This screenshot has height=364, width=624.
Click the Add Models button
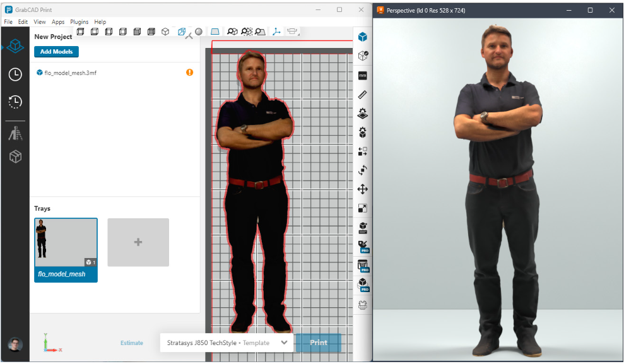[x=56, y=52]
